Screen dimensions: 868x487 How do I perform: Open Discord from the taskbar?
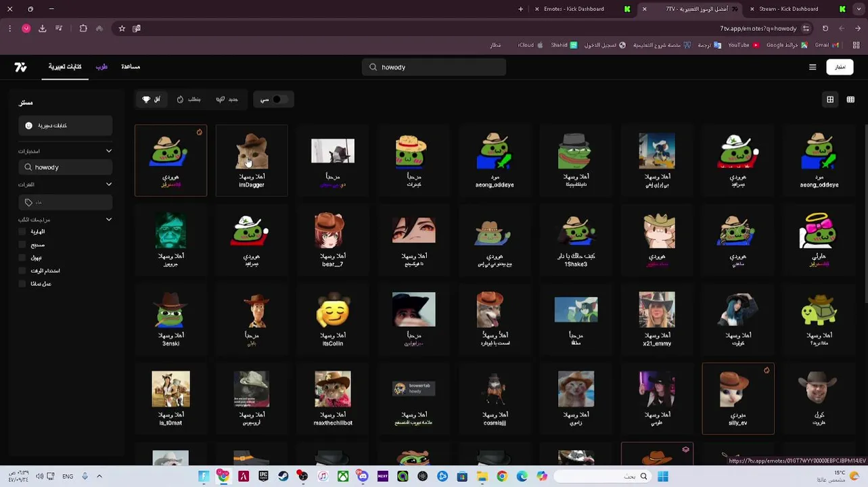[x=363, y=476]
